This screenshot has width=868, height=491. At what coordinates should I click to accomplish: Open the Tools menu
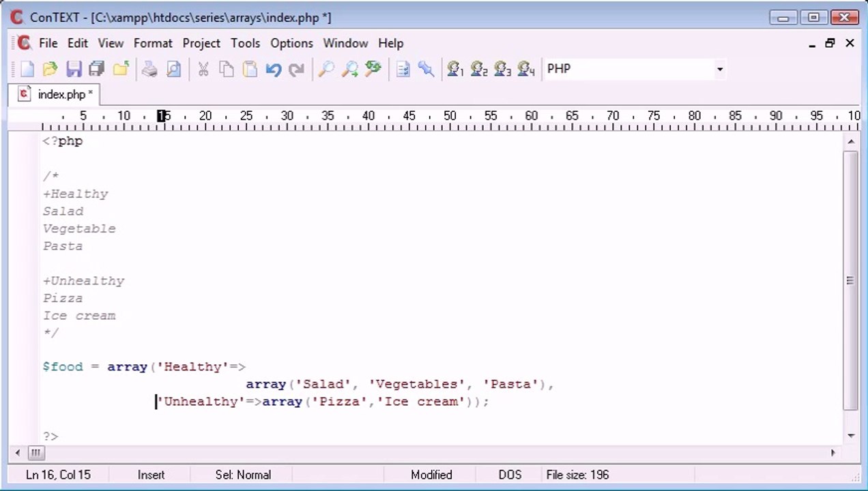[245, 43]
